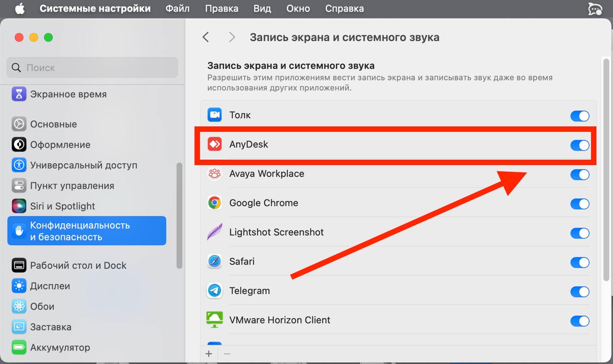The image size is (613, 364).
Task: Click the Заставка sidebar icon
Action: coord(19,327)
